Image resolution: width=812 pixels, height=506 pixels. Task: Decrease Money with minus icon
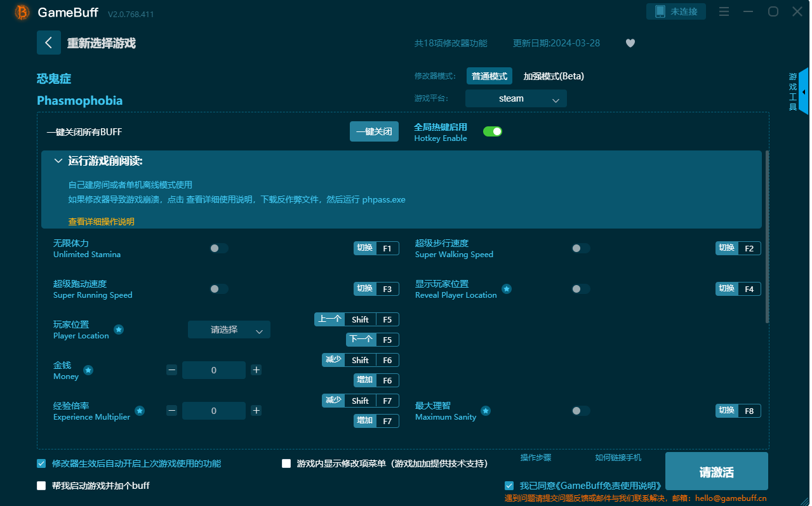tap(171, 370)
